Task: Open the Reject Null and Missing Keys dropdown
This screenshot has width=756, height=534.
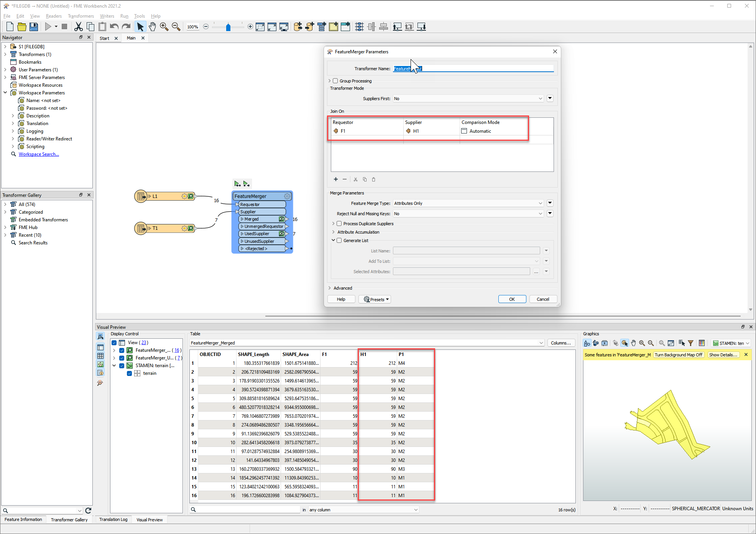Action: point(468,214)
